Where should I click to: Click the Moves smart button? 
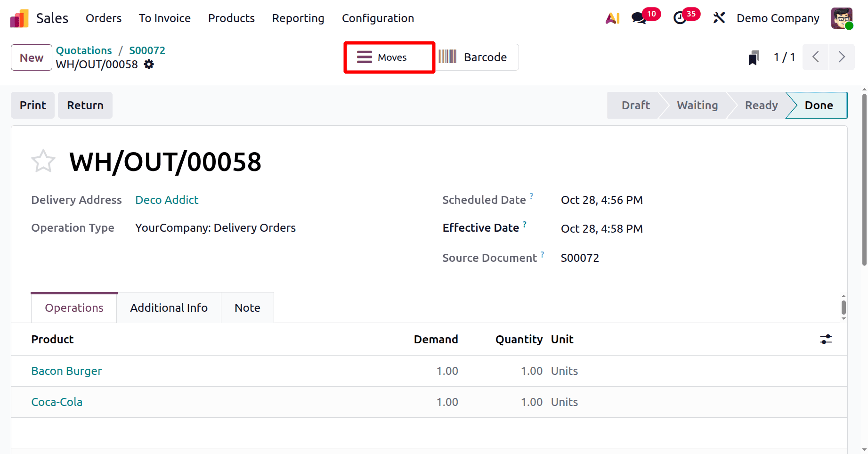pyautogui.click(x=389, y=57)
